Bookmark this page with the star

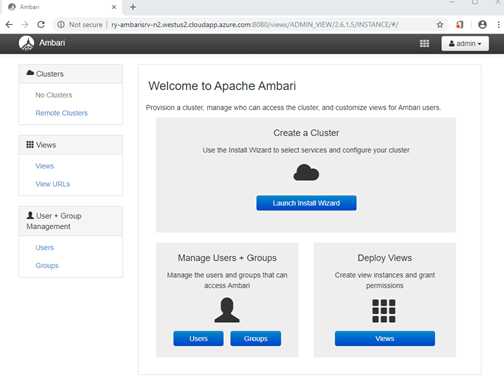click(x=440, y=25)
